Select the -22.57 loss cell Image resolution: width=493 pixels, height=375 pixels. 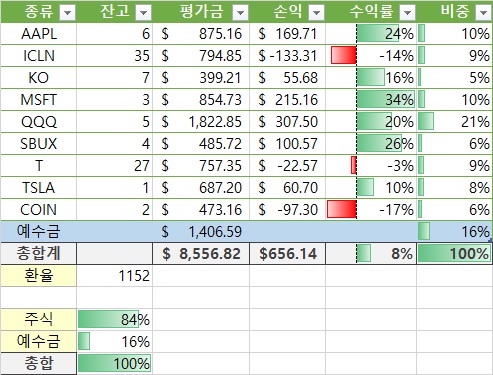pyautogui.click(x=288, y=166)
